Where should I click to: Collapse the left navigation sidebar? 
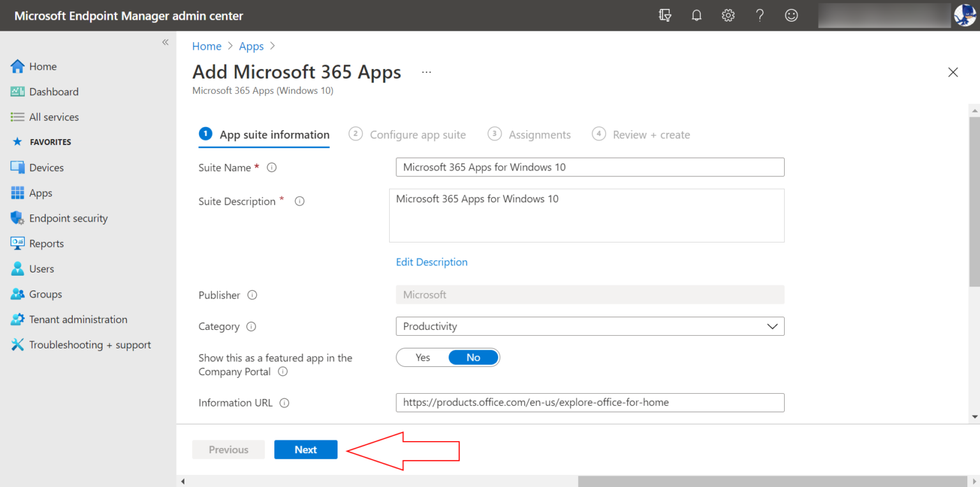(x=165, y=42)
